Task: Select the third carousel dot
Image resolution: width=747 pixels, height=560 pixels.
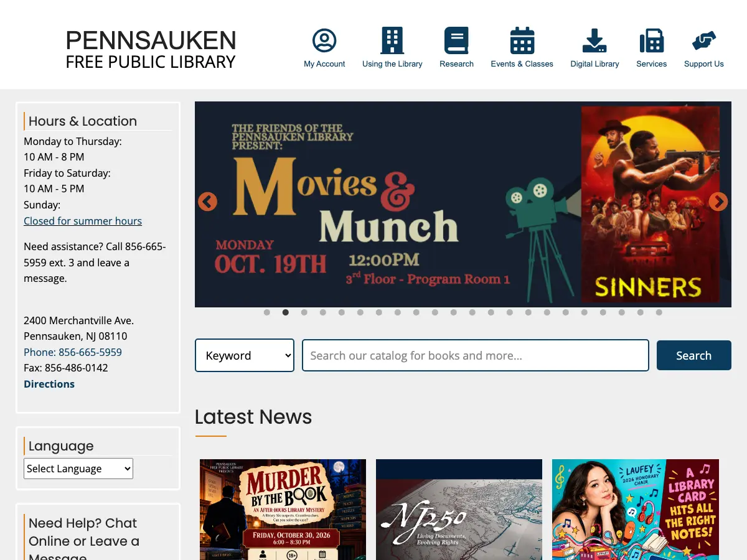Action: click(304, 312)
